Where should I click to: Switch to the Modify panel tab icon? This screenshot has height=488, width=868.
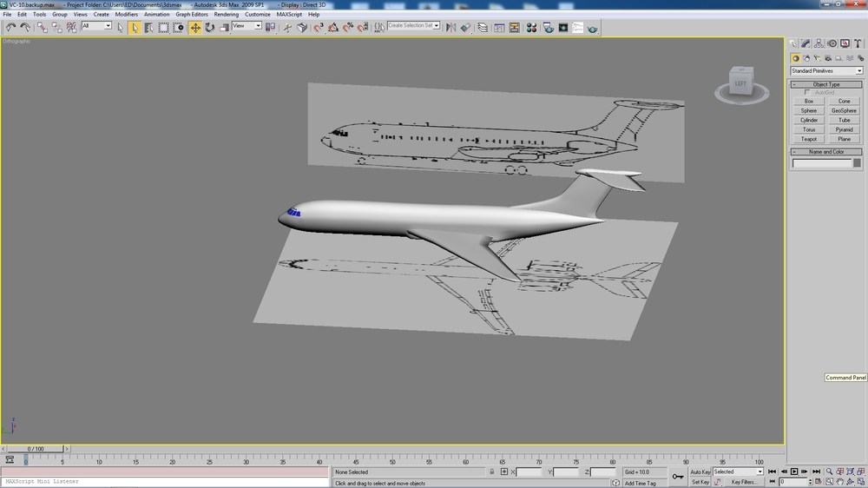[806, 43]
